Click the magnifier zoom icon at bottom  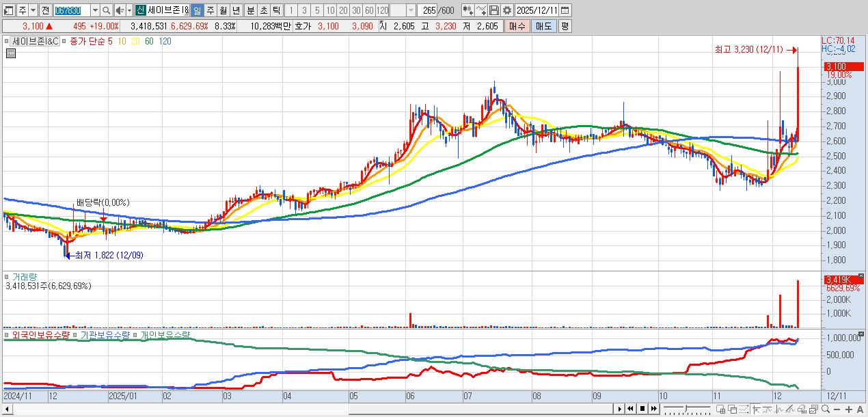pyautogui.click(x=826, y=409)
